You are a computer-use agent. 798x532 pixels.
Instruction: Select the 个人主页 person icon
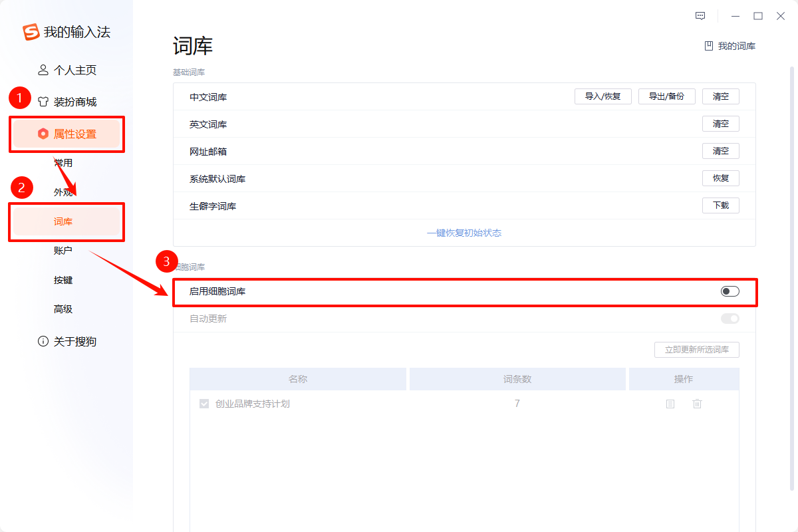[x=43, y=69]
